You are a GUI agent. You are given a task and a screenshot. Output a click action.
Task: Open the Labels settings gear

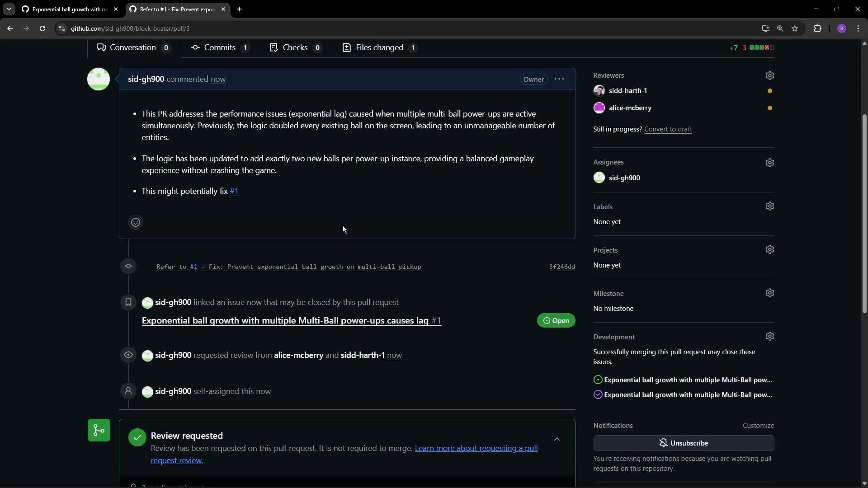pyautogui.click(x=769, y=206)
